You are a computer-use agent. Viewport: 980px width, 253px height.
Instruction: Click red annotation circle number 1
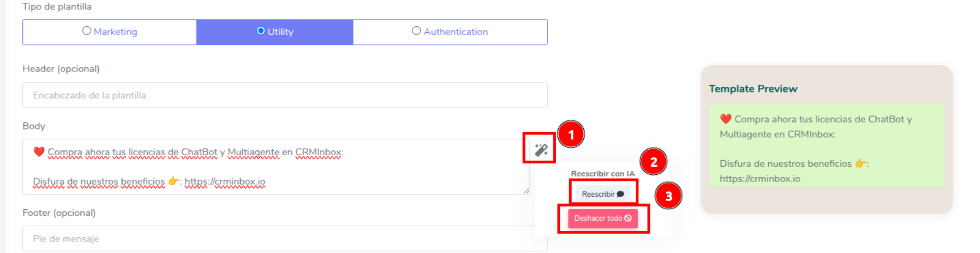(x=571, y=134)
